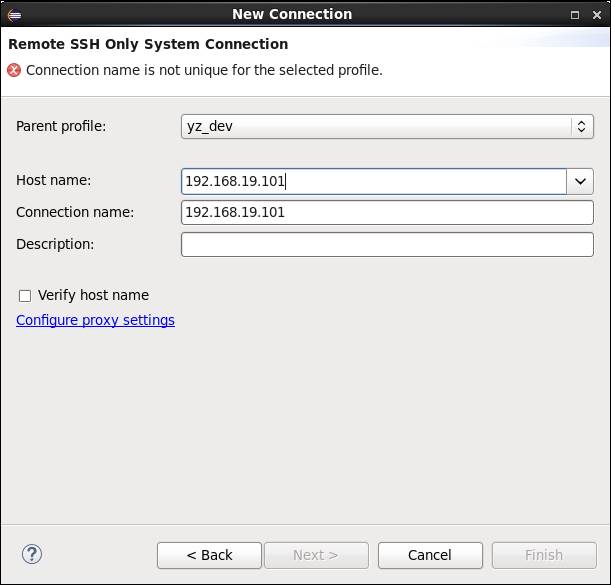The image size is (611, 585).
Task: Expand the Host name dropdown arrow
Action: 580,181
